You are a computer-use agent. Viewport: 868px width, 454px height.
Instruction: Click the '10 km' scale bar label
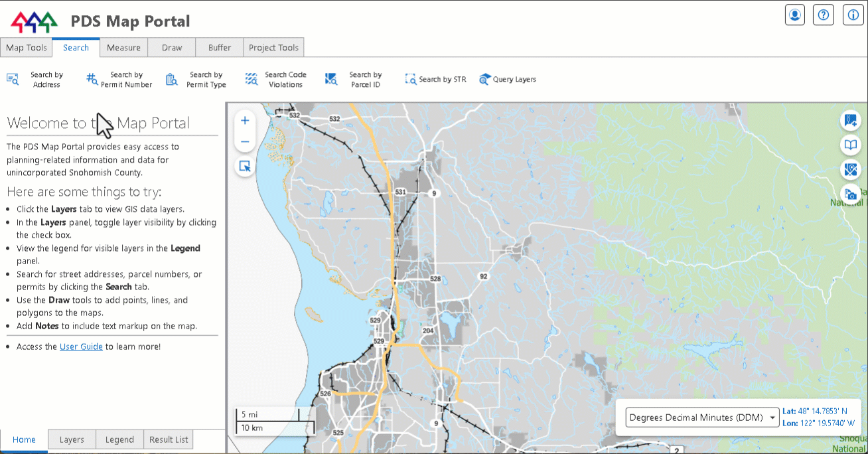(252, 428)
